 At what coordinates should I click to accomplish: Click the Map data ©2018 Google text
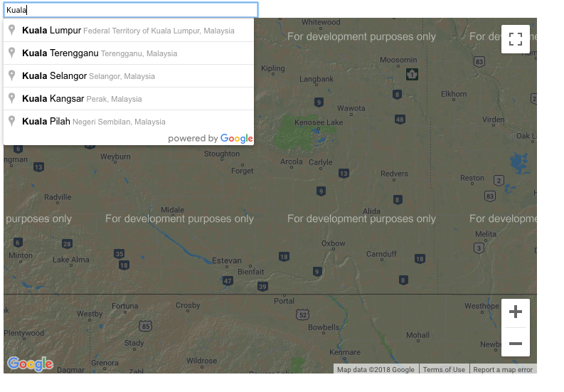[376, 369]
